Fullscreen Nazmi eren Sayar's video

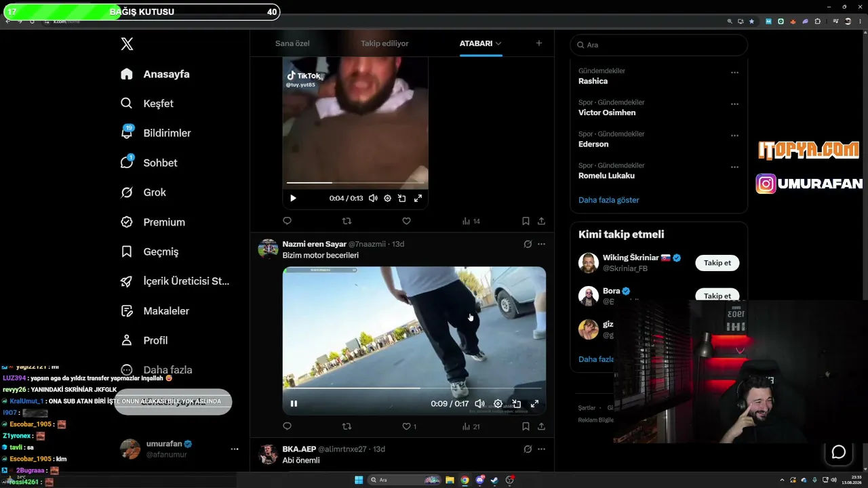click(534, 403)
